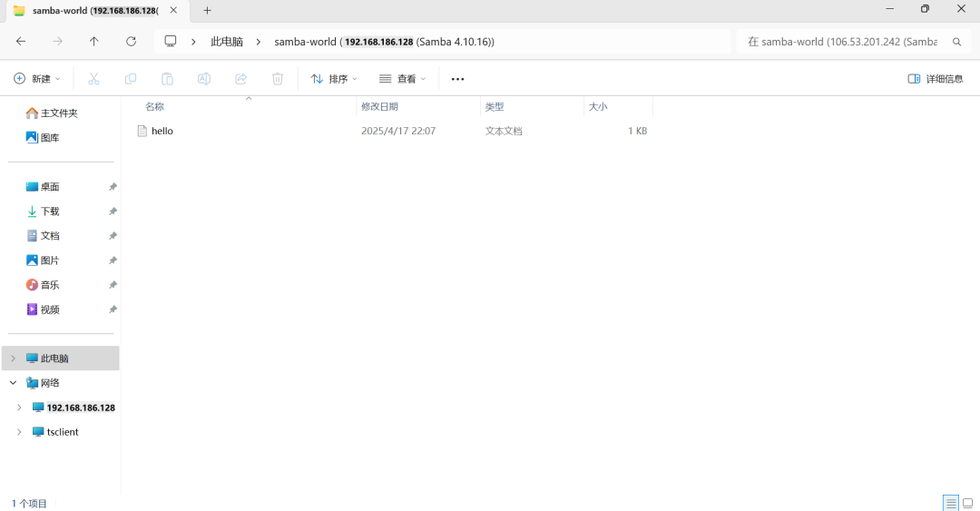Expand the tsclient network node
Viewport: 980px width, 511px height.
tap(19, 431)
